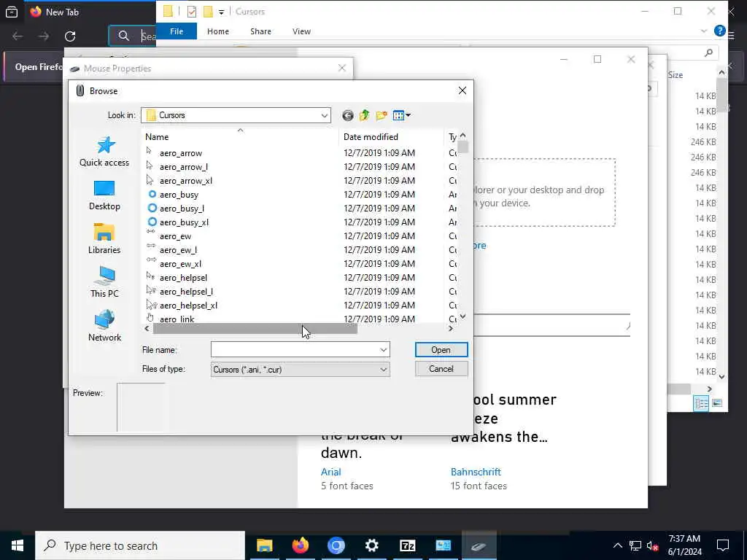Click the taskbar search box

(x=140, y=545)
